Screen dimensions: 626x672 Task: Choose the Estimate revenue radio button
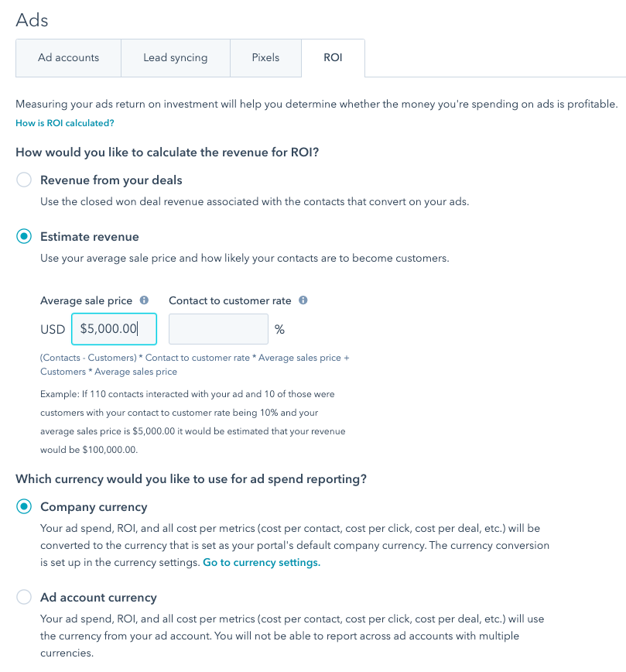tap(25, 237)
